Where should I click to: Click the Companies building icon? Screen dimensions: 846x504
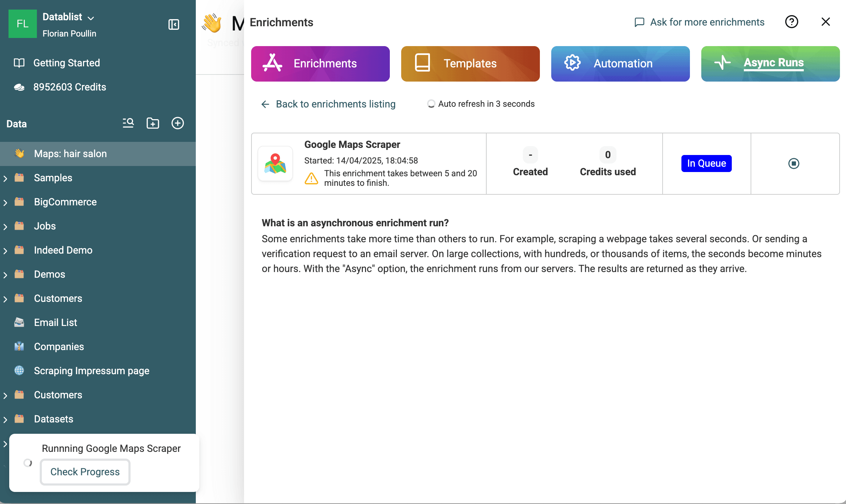19,346
